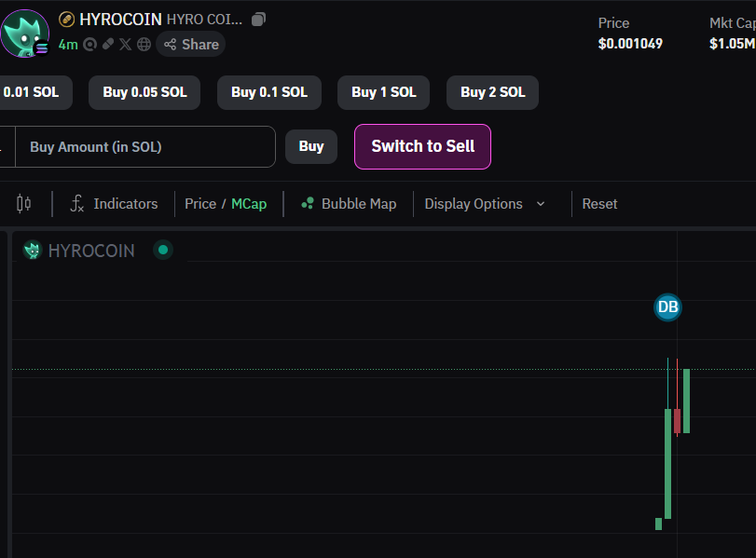
Task: Expand the Display Options dropdown
Action: (x=485, y=204)
